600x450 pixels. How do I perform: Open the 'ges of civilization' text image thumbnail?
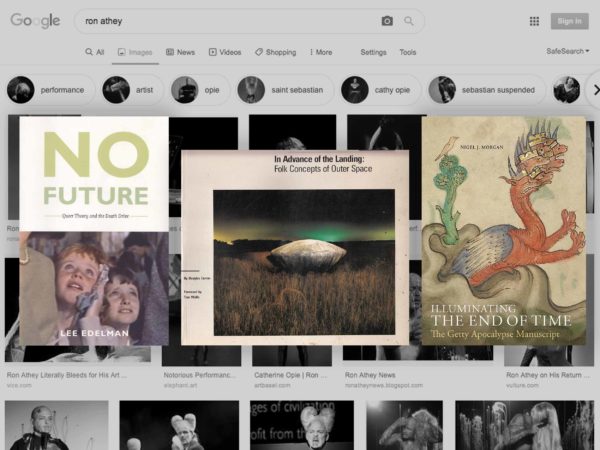[302, 425]
